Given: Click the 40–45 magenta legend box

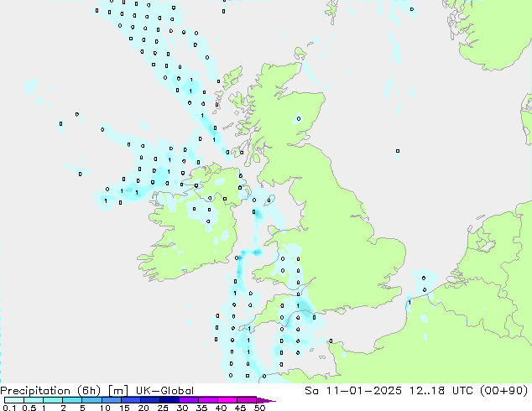Looking at the screenshot, I should 227,400.
